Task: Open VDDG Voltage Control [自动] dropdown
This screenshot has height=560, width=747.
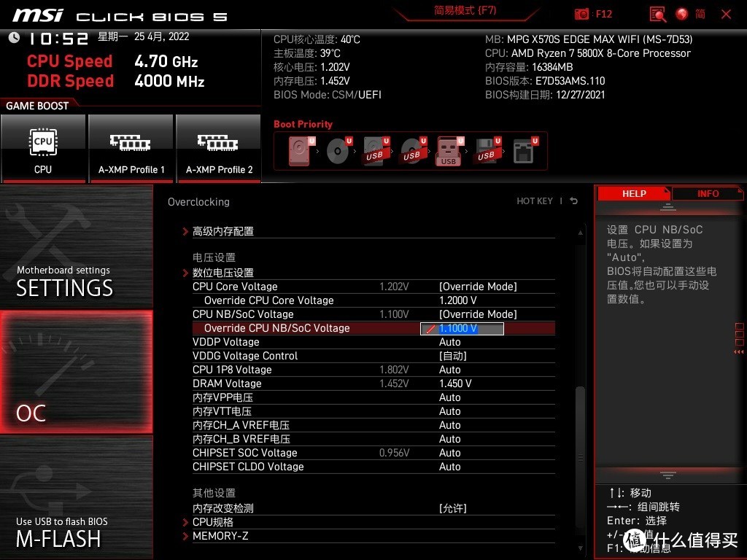Action: click(452, 356)
